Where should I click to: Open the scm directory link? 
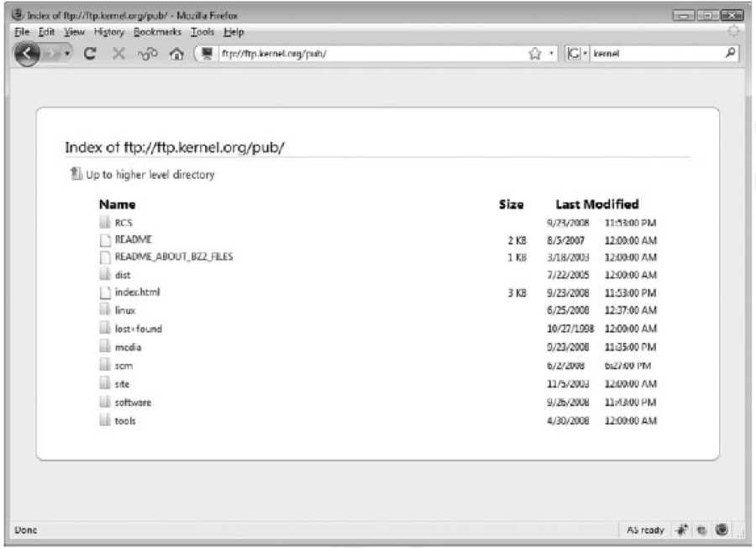[x=123, y=366]
